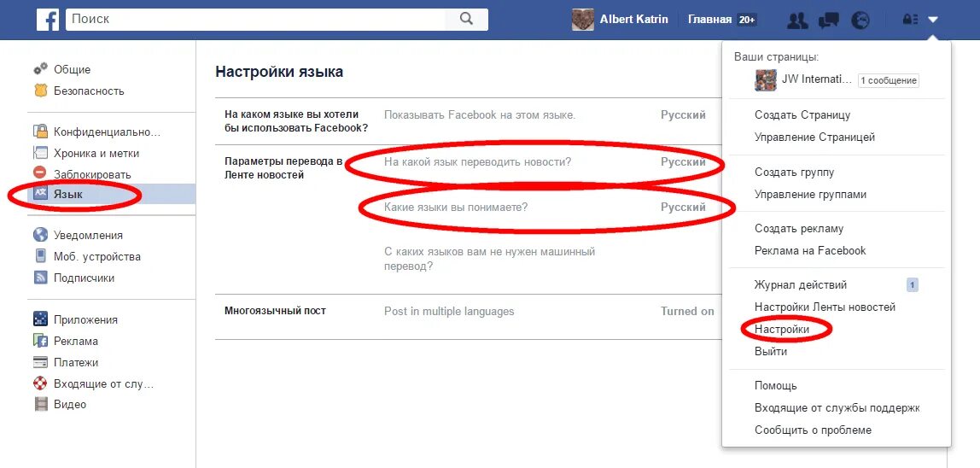Screen dimensions: 980x468
Task: Edit machine translation exclusion languages row
Action: pos(489,259)
